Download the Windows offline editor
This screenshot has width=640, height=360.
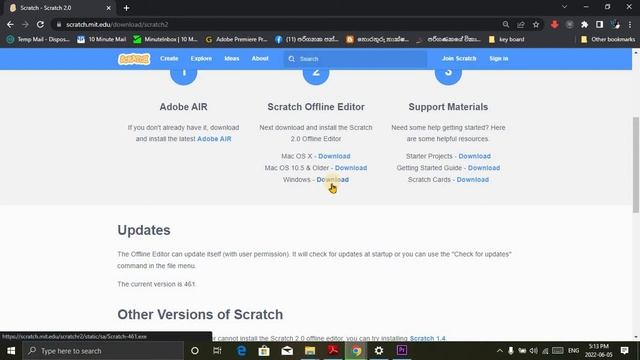[333, 180]
